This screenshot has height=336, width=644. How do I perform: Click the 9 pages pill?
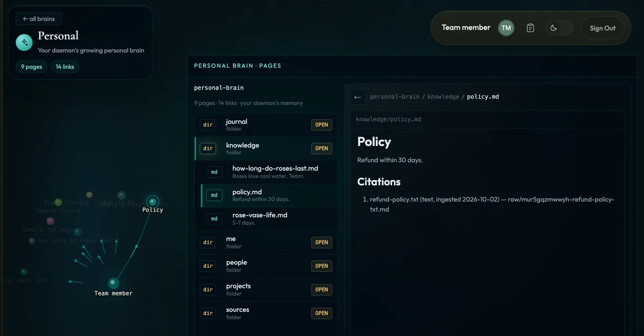click(32, 67)
